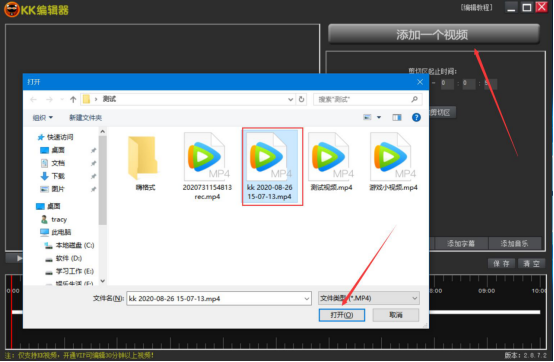Select 文档 in the navigation pane
The width and height of the screenshot is (554, 362).
tap(53, 163)
